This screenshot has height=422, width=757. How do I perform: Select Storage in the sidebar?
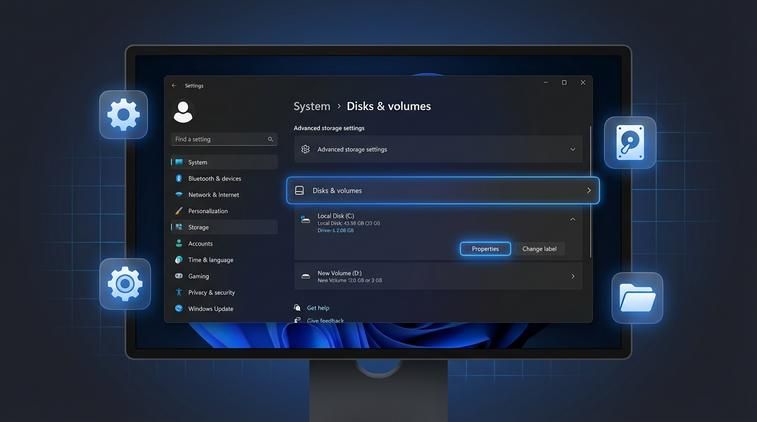224,227
